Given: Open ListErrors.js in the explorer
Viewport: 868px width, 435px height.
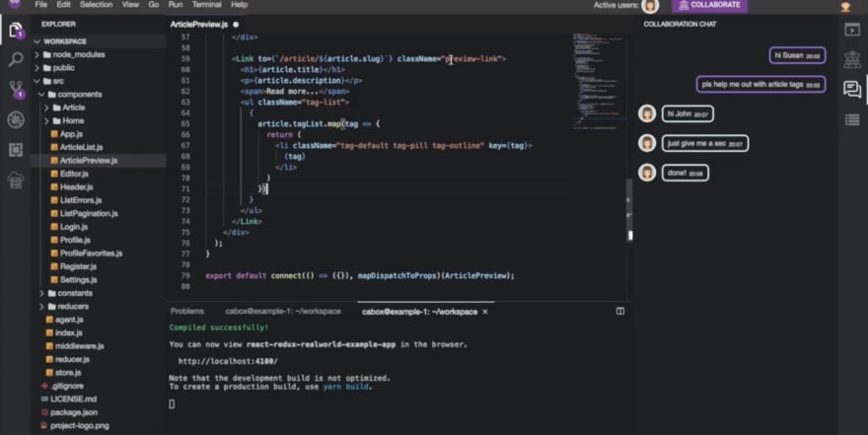Looking at the screenshot, I should 80,200.
